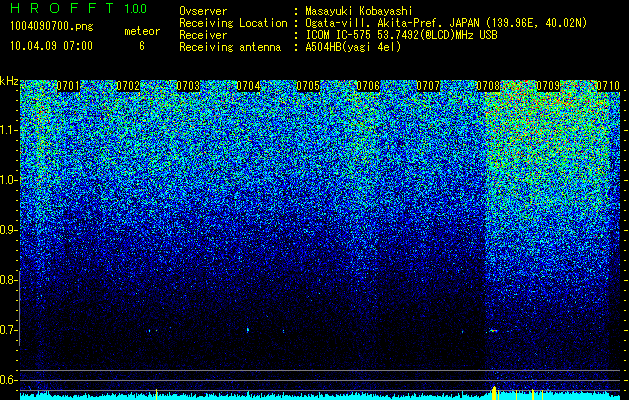629x400 pixels.
Task: Click the 'meteor' count label
Action: (x=142, y=31)
